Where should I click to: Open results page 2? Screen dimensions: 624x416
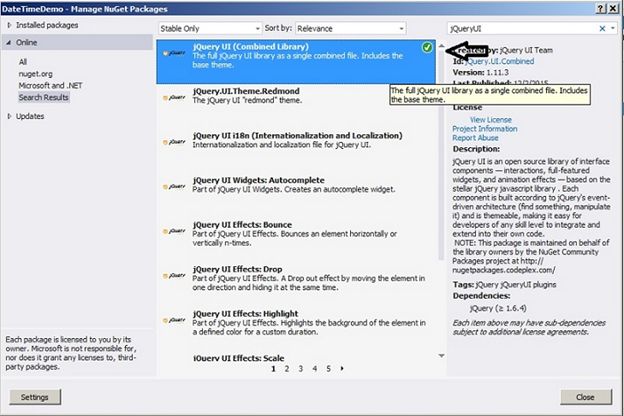click(x=287, y=369)
